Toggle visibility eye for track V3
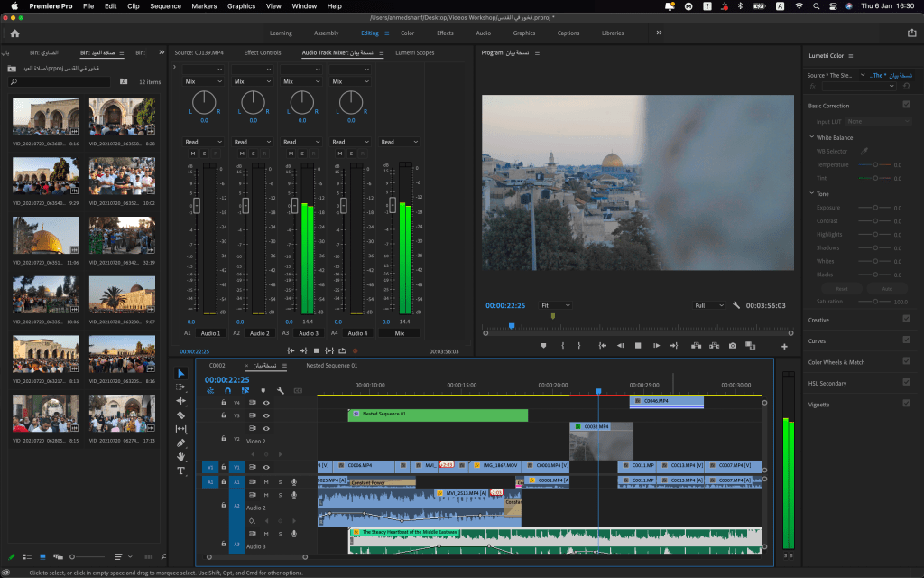 (266, 415)
